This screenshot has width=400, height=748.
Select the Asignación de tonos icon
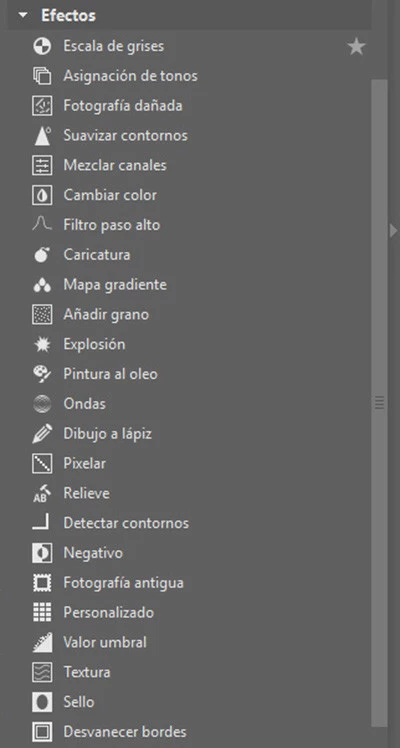42,76
